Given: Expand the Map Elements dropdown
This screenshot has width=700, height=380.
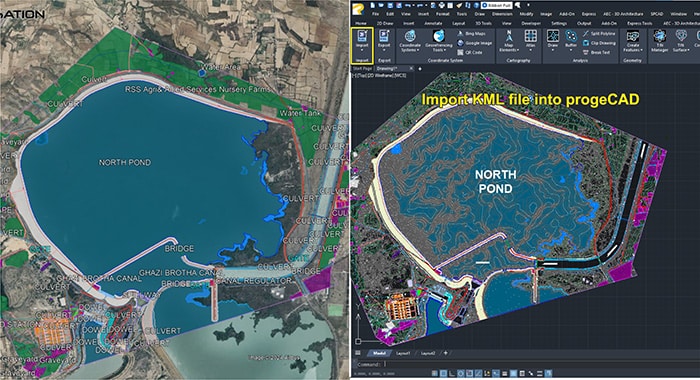Looking at the screenshot, I should pyautogui.click(x=508, y=48).
